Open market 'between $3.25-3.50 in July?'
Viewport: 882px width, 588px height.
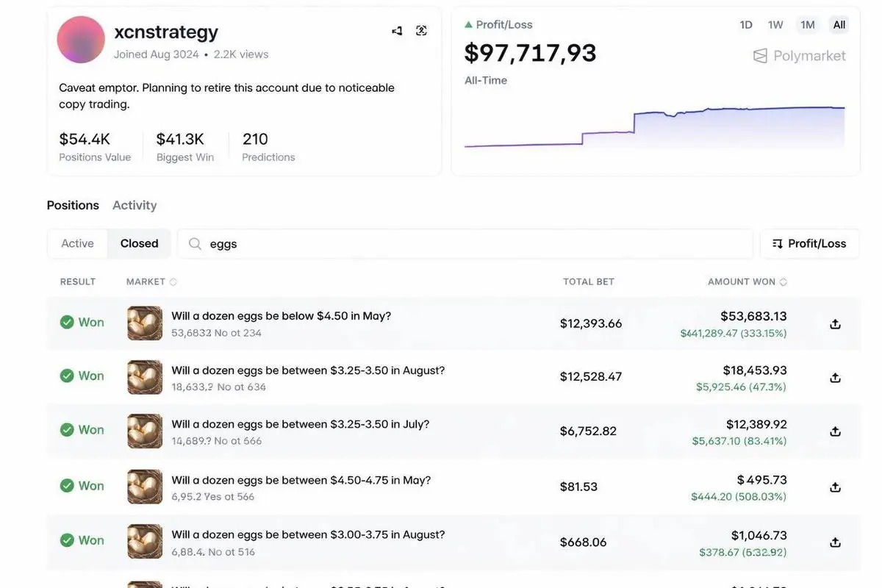(300, 424)
